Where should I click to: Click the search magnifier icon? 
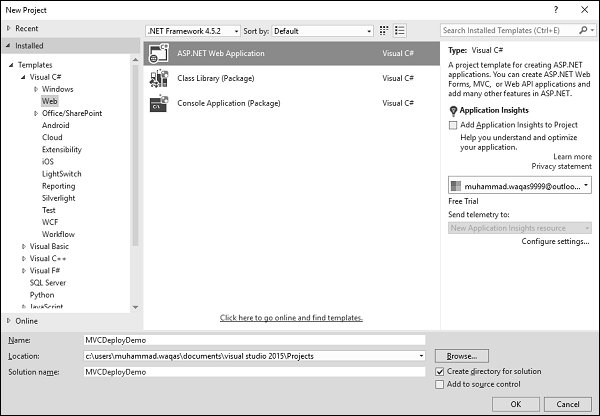[583, 30]
